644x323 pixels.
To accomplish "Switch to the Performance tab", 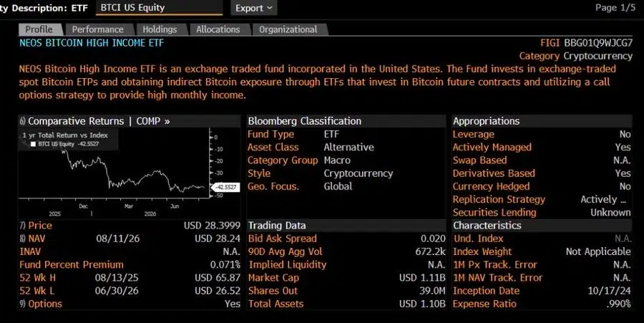I will point(98,29).
